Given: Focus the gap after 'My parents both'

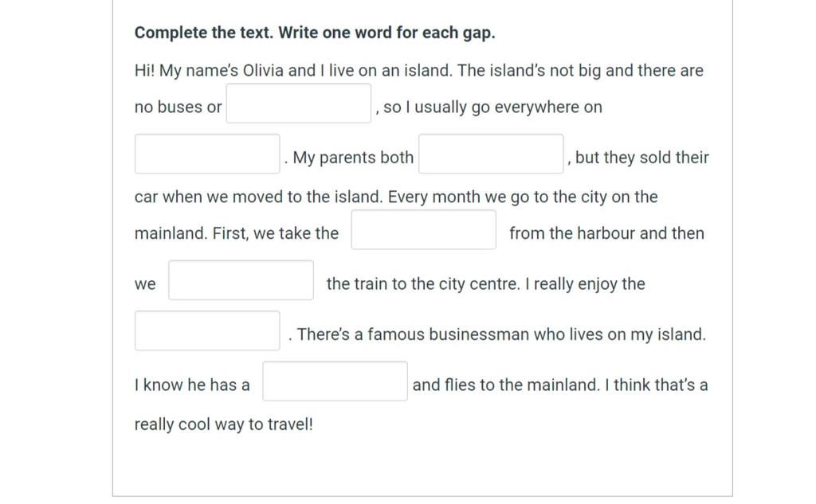Looking at the screenshot, I should coord(491,154).
